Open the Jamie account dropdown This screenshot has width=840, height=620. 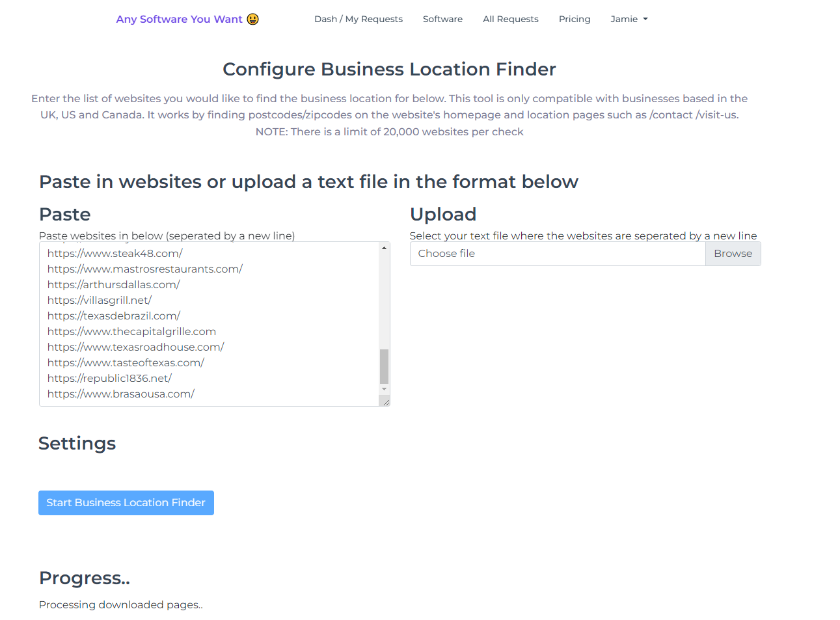(x=629, y=20)
